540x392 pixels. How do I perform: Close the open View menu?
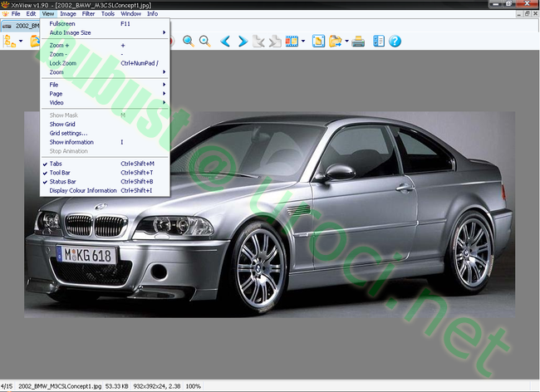coord(48,14)
